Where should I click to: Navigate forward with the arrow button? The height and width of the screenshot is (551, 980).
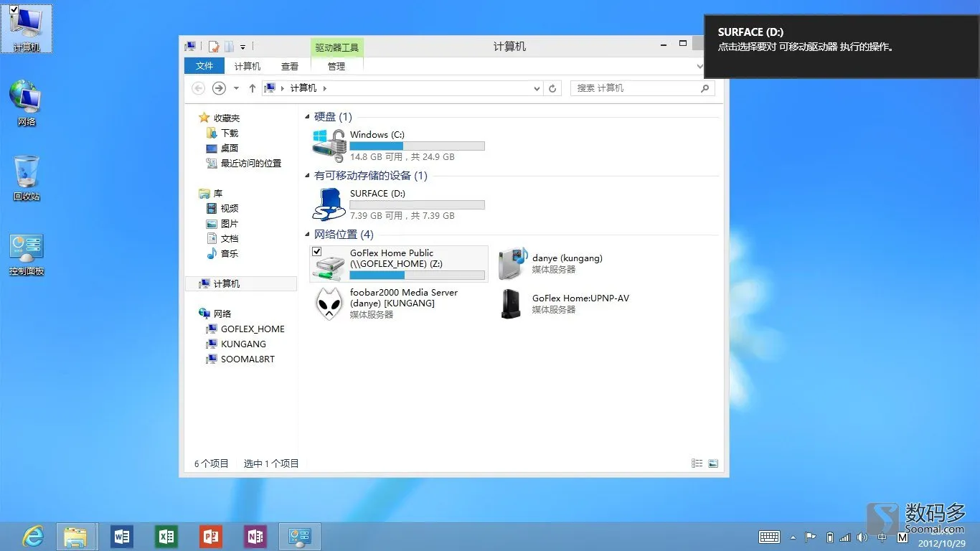[x=219, y=88]
